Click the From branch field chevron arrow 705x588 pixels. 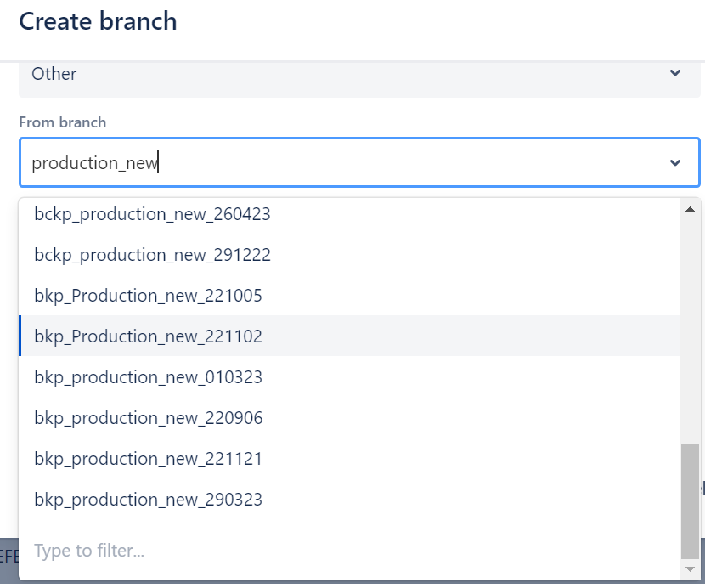[x=675, y=162]
